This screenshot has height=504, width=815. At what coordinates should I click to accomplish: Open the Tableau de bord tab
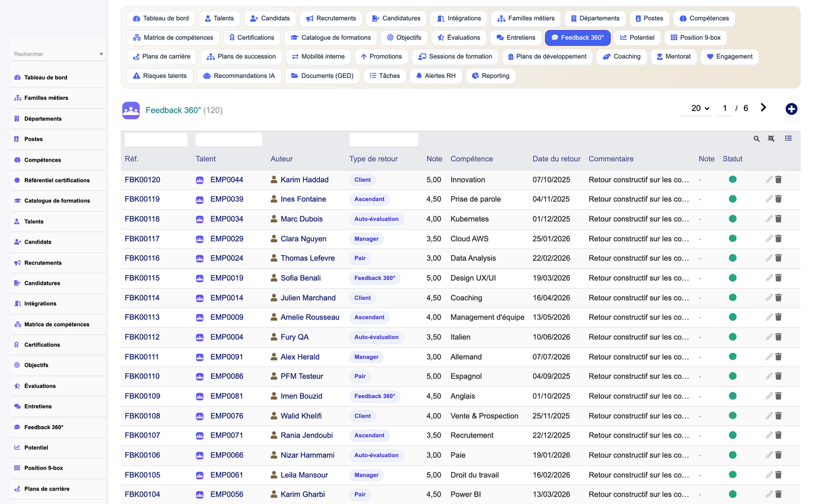click(161, 19)
